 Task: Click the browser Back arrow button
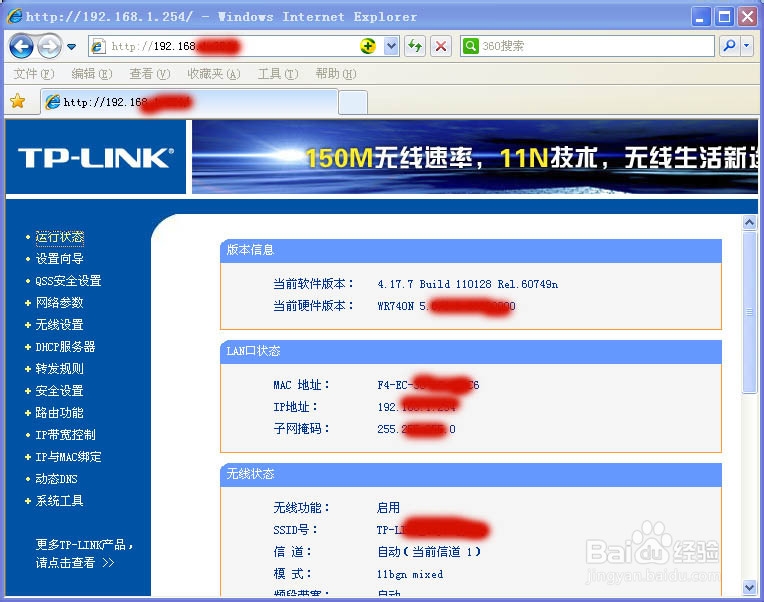pos(21,47)
